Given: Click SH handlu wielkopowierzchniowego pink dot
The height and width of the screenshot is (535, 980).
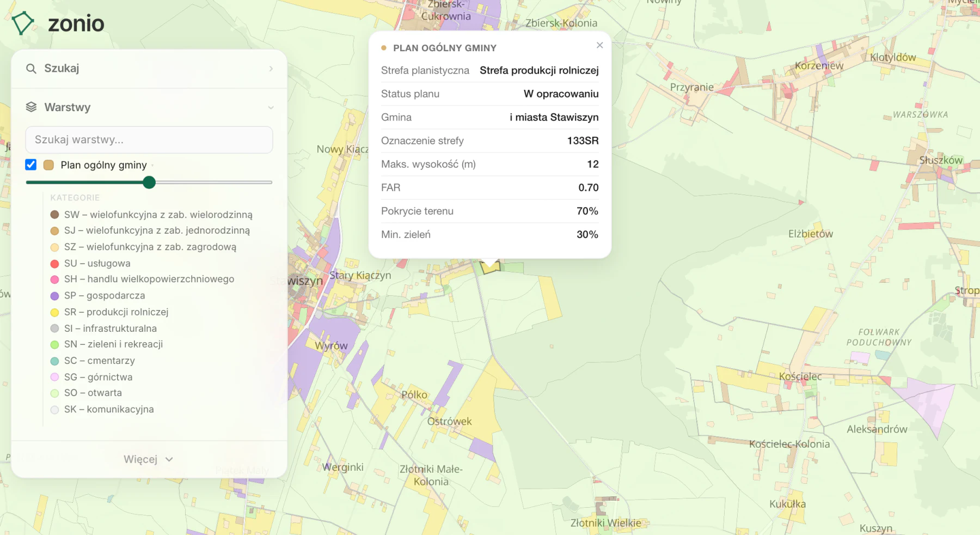Looking at the screenshot, I should [54, 279].
